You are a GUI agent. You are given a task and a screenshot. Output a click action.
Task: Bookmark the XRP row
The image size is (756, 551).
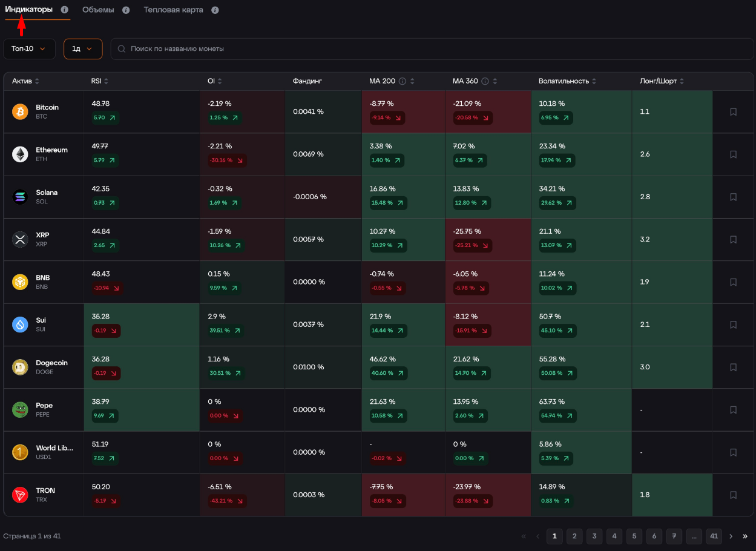tap(734, 240)
